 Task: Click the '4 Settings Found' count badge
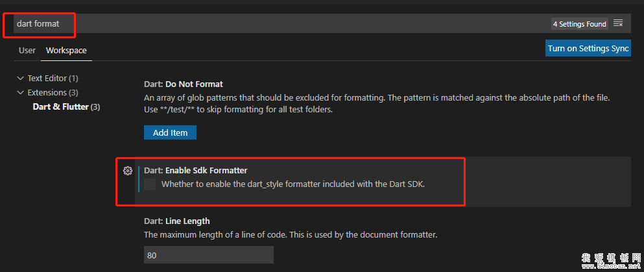580,24
